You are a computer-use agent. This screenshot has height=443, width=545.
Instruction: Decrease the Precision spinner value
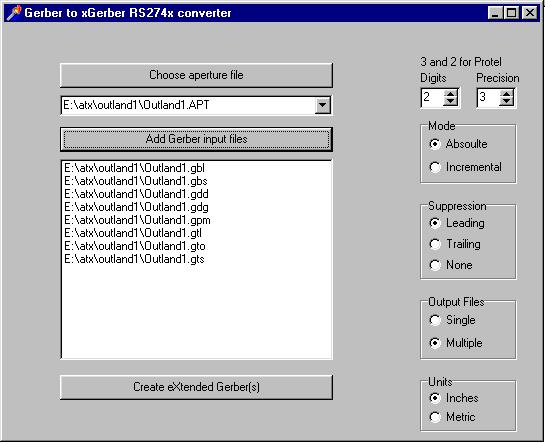point(506,102)
